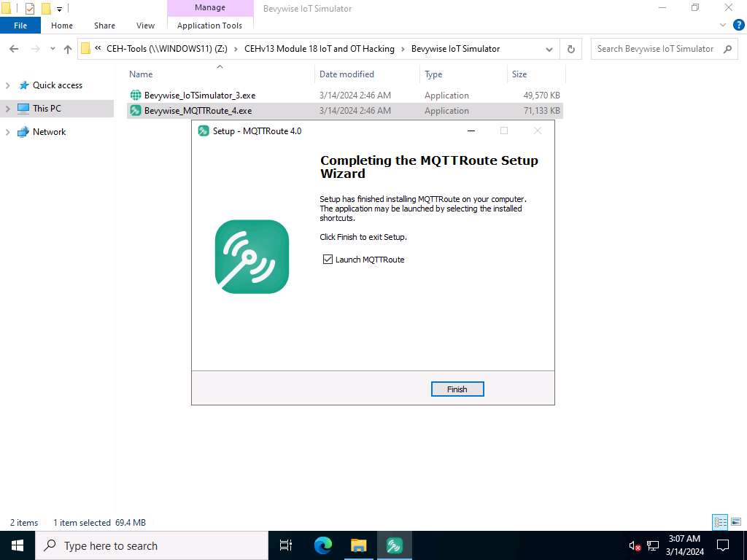This screenshot has width=747, height=560.
Task: Select the Manage contextual tab
Action: coord(210,7)
